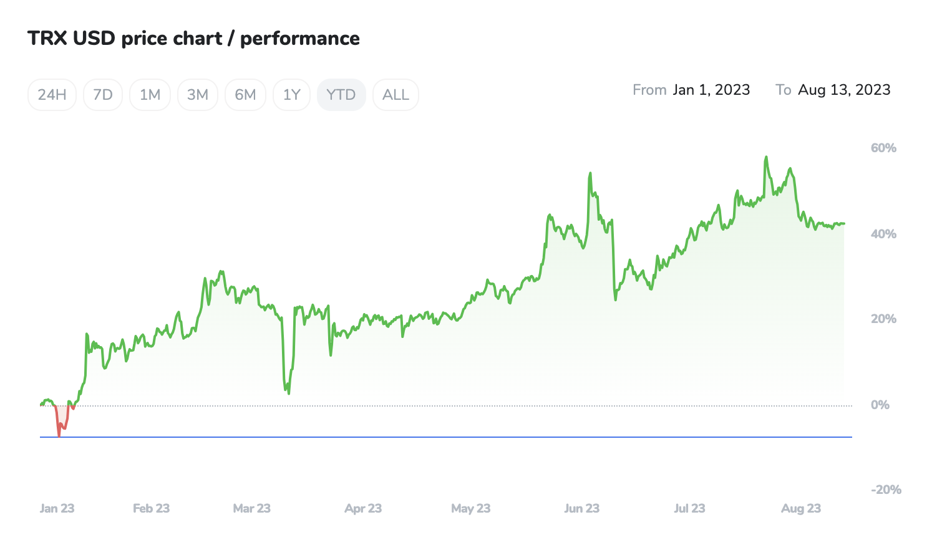Switch chart to 7D range
Image resolution: width=932 pixels, height=560 pixels.
103,95
